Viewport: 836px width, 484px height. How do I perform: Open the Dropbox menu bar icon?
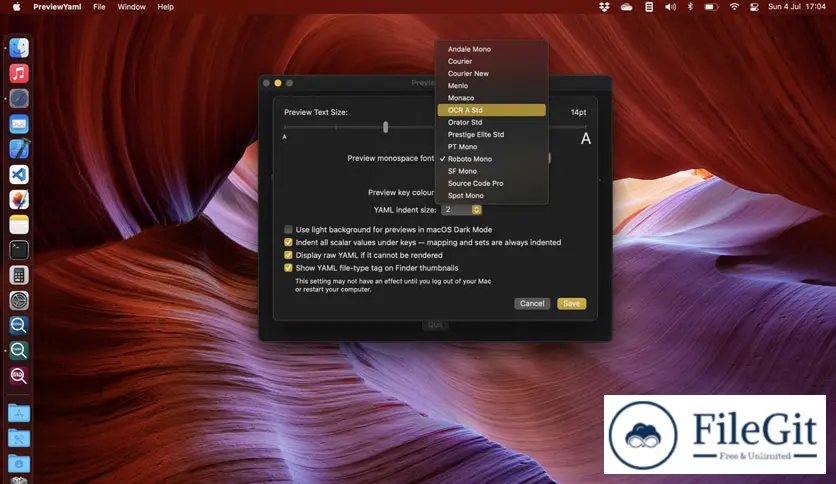[x=604, y=7]
